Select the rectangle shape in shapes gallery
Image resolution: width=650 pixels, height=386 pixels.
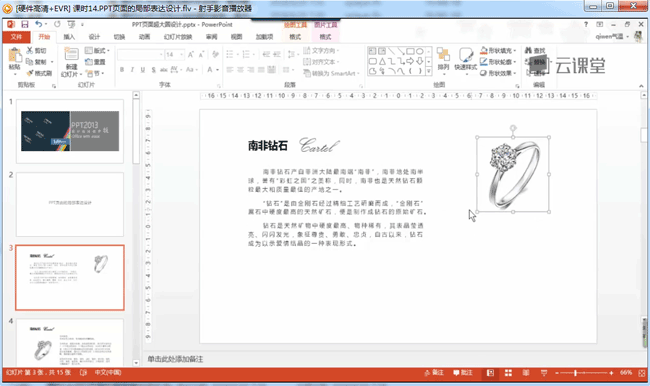[x=410, y=51]
